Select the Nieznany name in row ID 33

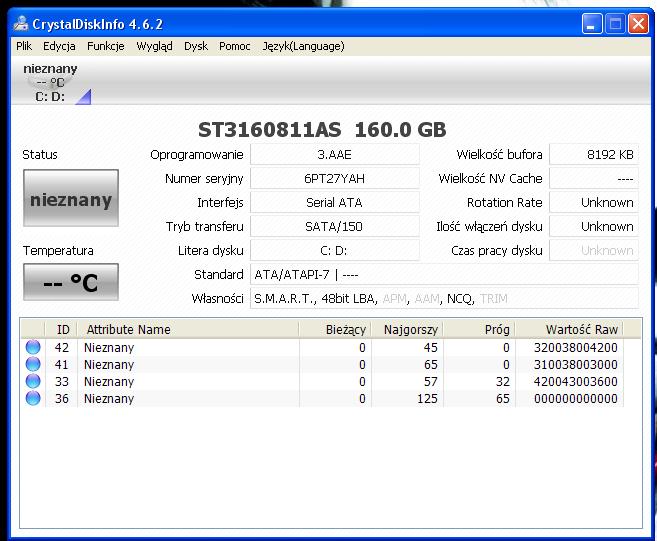point(109,382)
